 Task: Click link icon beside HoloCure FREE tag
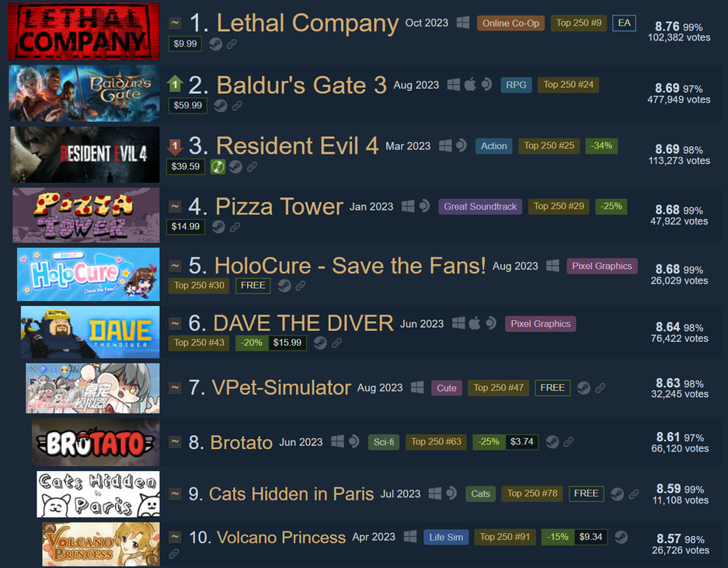pos(301,286)
